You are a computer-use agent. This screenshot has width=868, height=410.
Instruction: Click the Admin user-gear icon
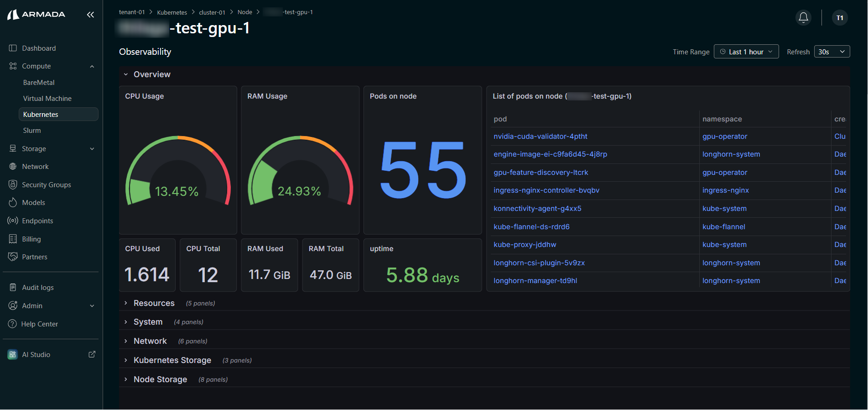point(13,305)
